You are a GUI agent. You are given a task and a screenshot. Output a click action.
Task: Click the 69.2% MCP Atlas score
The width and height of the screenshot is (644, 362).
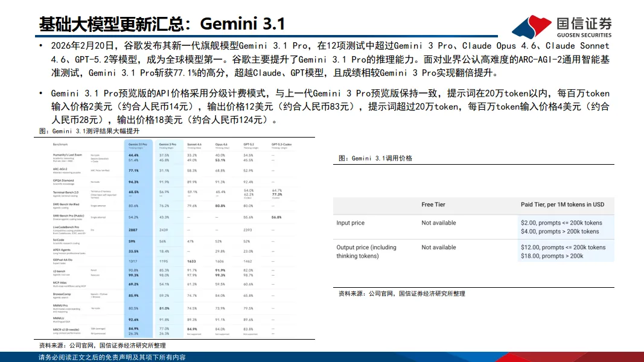point(133,284)
